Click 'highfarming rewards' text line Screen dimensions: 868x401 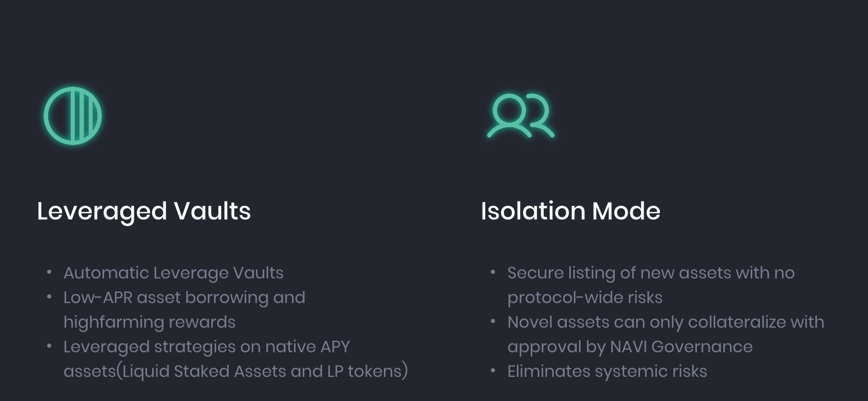(150, 322)
